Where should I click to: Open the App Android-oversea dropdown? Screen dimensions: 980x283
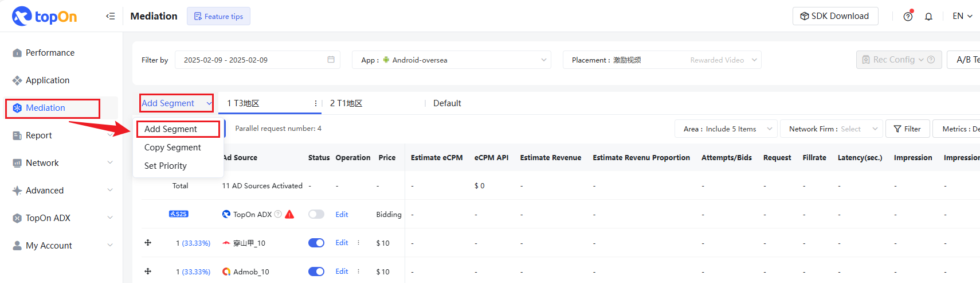click(x=452, y=60)
